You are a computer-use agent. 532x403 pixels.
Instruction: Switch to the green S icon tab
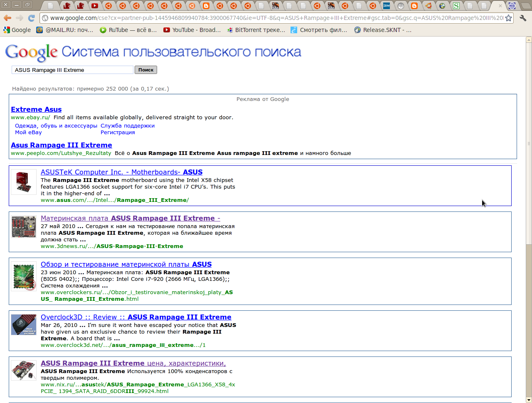[456, 6]
